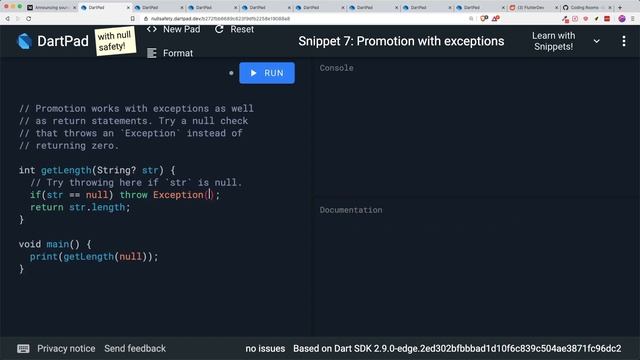Close the 'Announcing sou...' tab
This screenshot has width=640, height=360.
(x=75, y=7)
